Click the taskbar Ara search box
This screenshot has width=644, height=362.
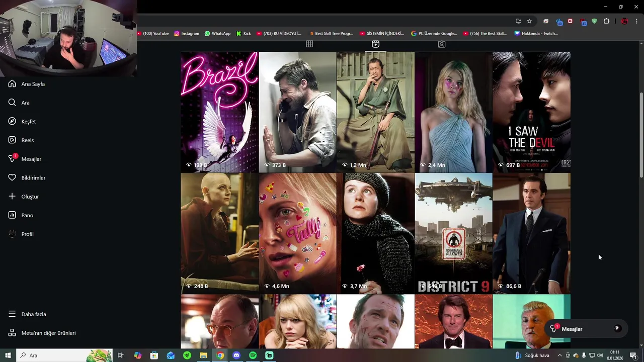(64, 355)
